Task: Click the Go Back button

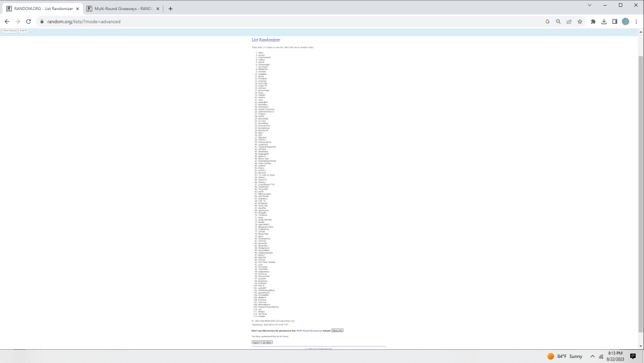Action: pos(267,342)
